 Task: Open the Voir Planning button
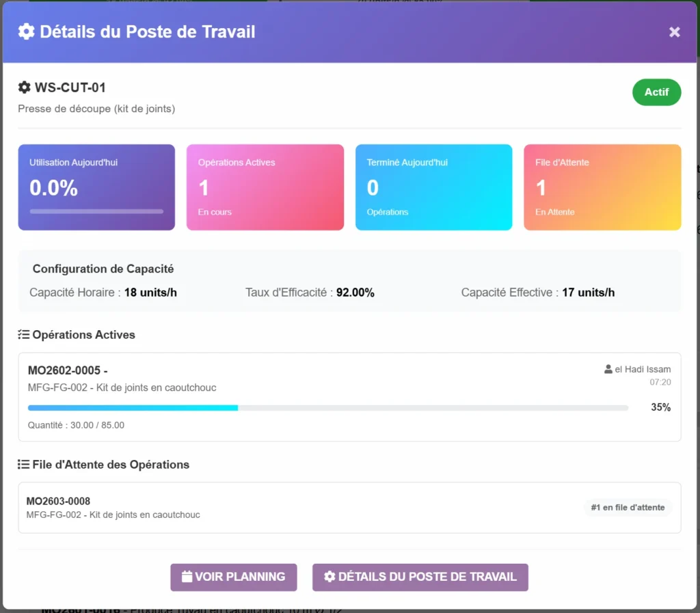(233, 577)
